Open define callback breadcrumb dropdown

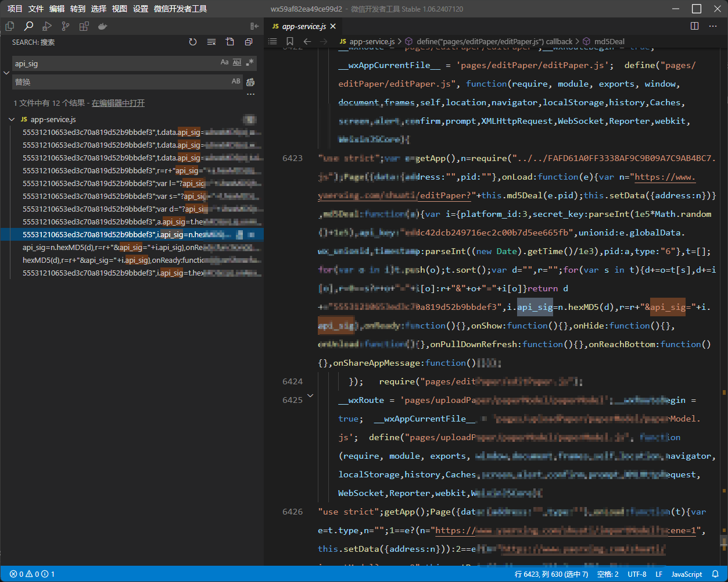tap(489, 41)
